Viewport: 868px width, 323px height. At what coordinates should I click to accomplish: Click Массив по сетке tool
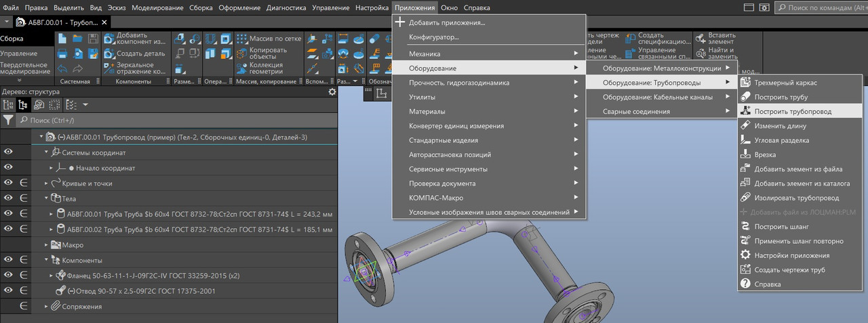tap(268, 39)
